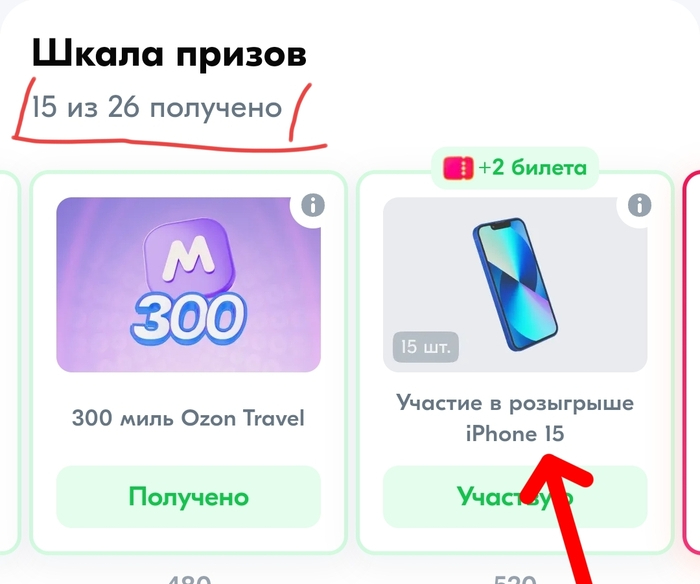Open info icon on iPhone 15 card
The width and height of the screenshot is (700, 584).
point(639,205)
